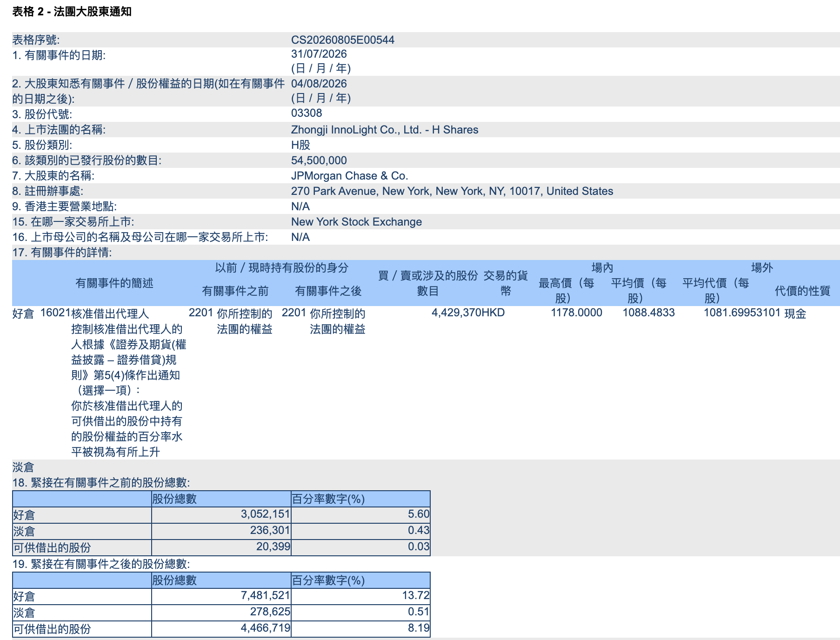The image size is (840, 640).
Task: Click issued shares figure 54,500,000
Action: [x=319, y=160]
